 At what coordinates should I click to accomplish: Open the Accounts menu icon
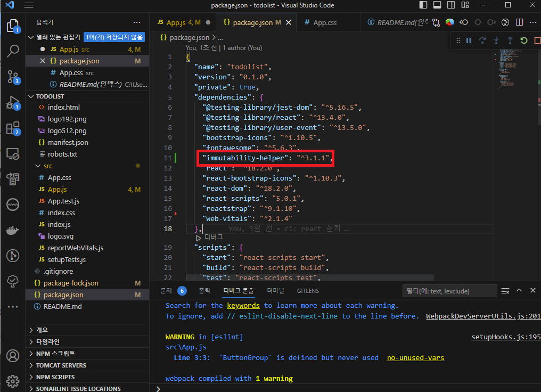pos(13,356)
